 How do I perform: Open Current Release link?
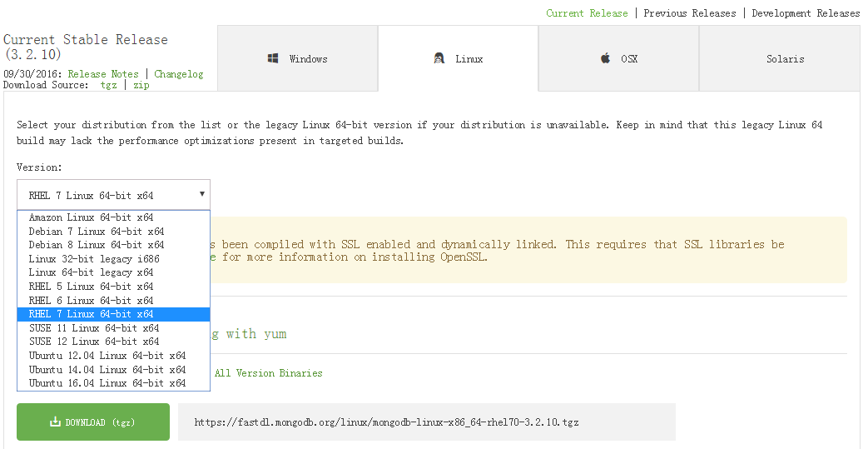[587, 13]
